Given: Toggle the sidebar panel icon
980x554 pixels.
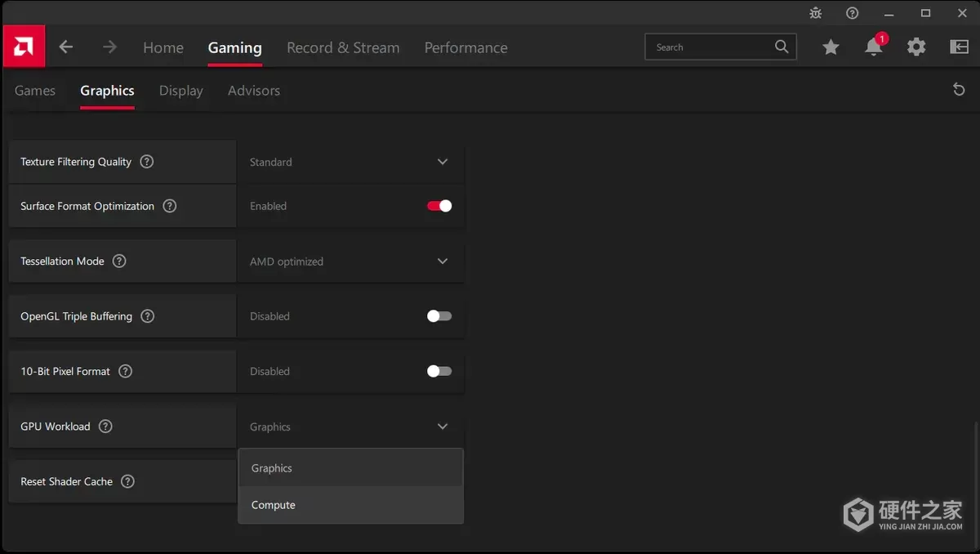Looking at the screenshot, I should (960, 47).
